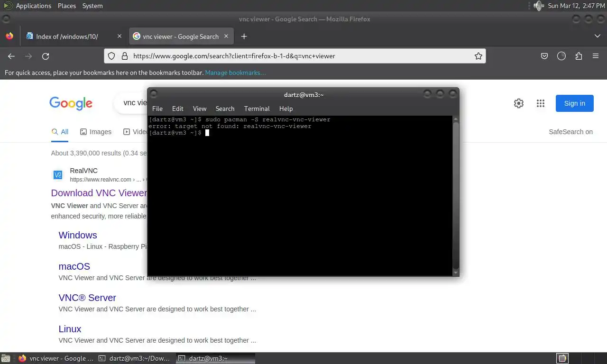Select the All search results tab
Image resolution: width=607 pixels, height=364 pixels.
(x=60, y=132)
